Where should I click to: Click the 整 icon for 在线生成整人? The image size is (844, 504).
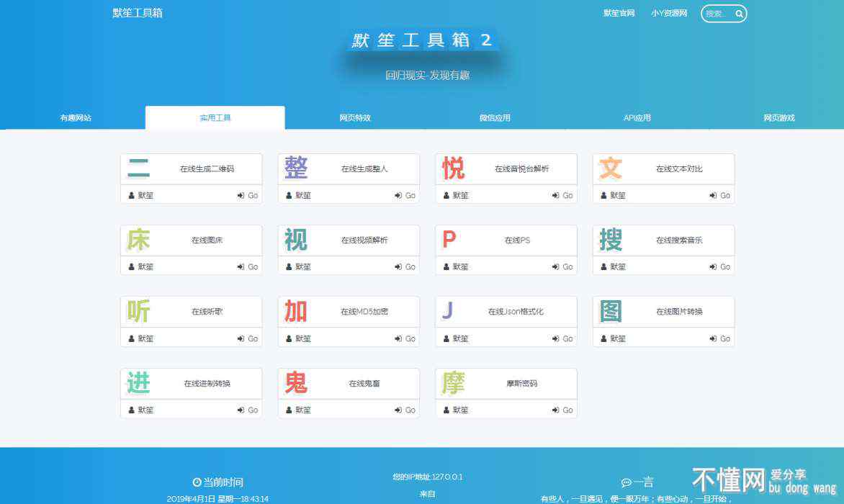coord(296,168)
